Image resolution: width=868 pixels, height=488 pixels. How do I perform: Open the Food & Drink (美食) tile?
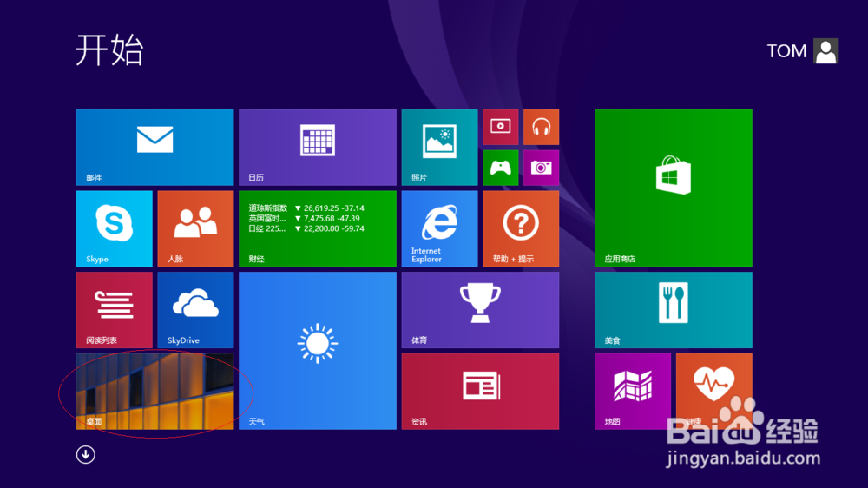pos(674,310)
